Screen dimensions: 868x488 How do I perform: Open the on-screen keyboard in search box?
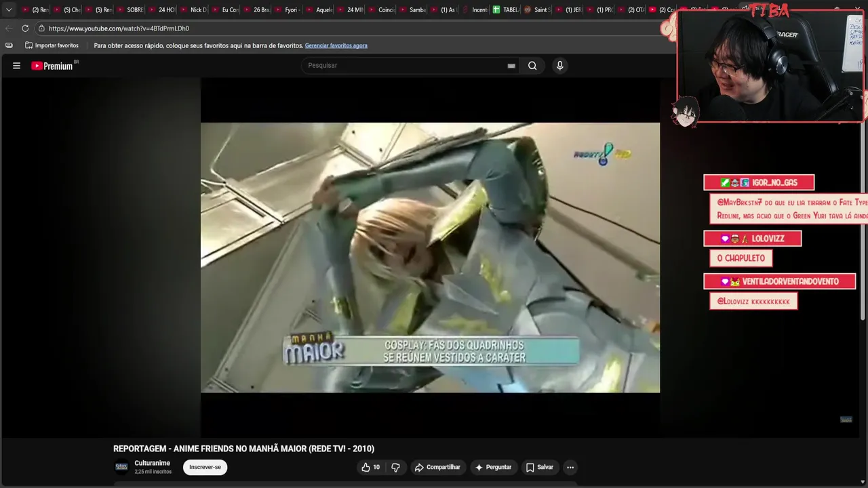point(511,66)
